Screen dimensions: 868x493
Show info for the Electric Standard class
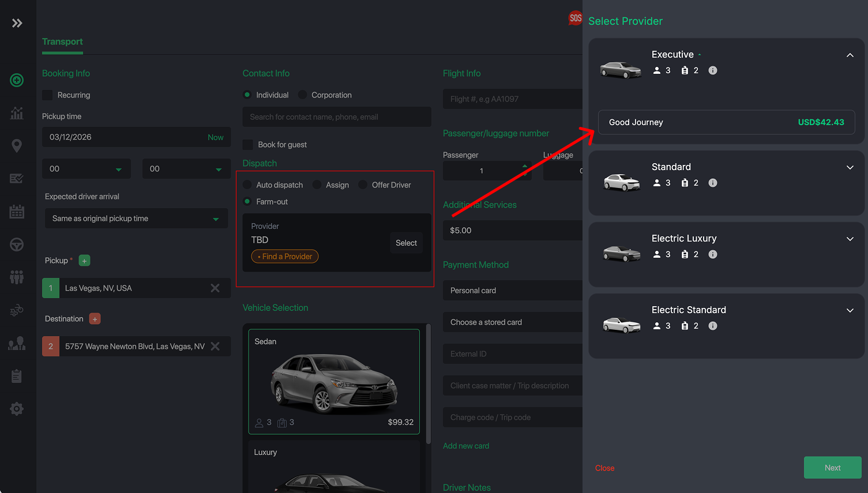(713, 326)
